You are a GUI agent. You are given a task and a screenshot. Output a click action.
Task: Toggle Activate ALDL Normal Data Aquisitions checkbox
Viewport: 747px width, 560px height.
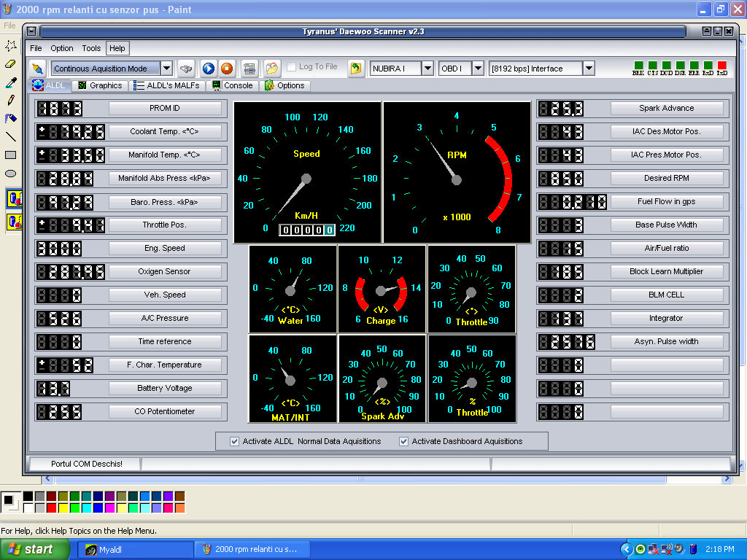234,441
